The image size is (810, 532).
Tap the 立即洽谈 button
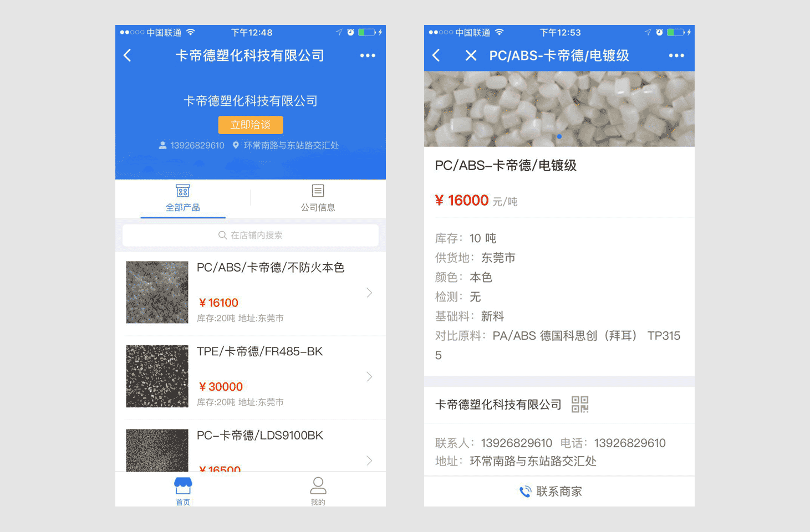tap(251, 125)
